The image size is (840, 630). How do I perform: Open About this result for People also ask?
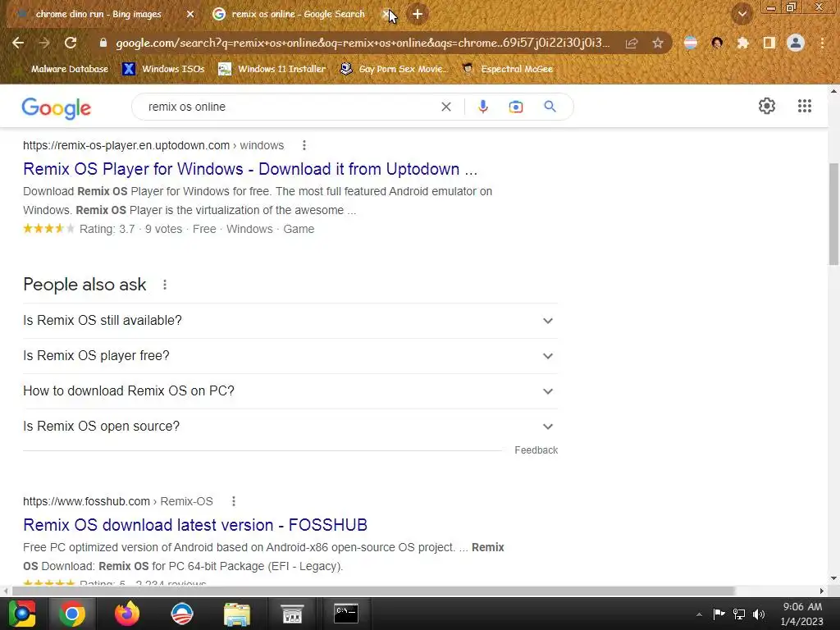tap(164, 285)
